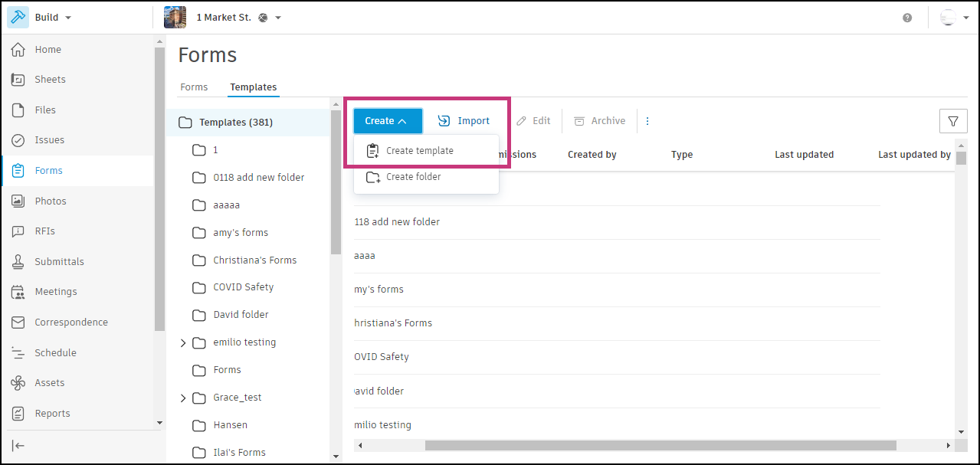
Task: Open the Assets fan icon
Action: tap(18, 383)
